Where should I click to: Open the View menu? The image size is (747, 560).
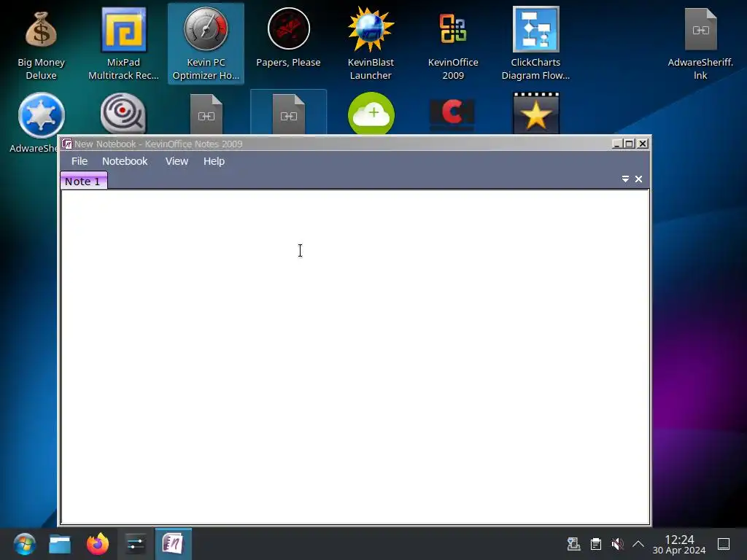point(177,161)
